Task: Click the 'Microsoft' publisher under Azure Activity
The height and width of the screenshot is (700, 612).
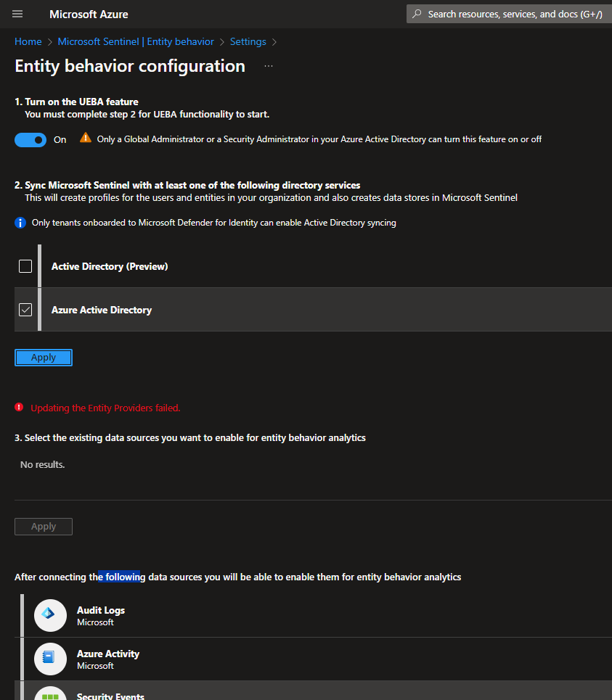Action: point(95,666)
